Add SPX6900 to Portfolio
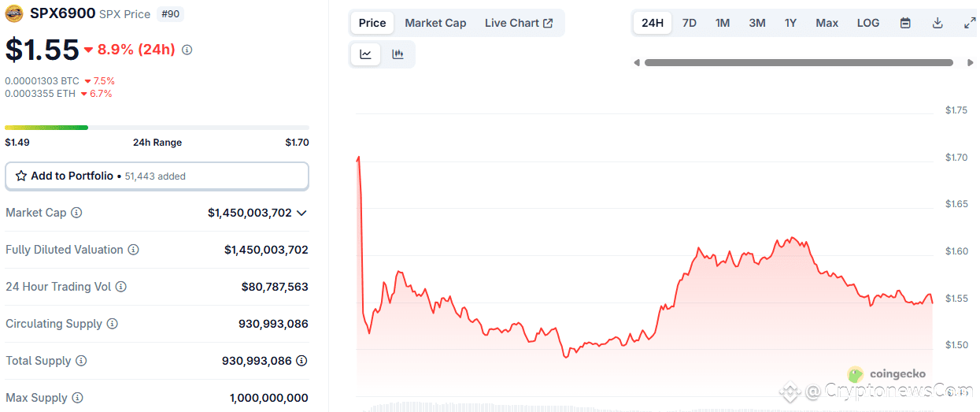 click(x=157, y=176)
